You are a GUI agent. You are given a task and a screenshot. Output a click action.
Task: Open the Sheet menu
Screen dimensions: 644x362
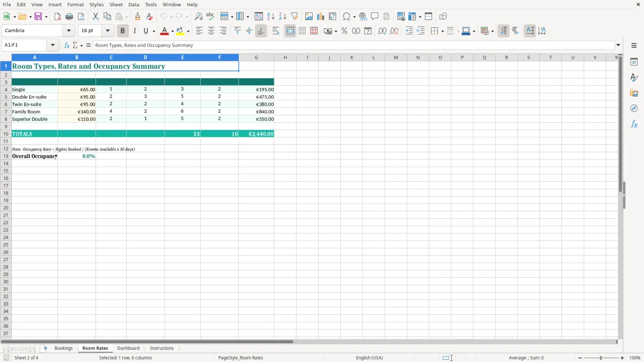pyautogui.click(x=116, y=5)
